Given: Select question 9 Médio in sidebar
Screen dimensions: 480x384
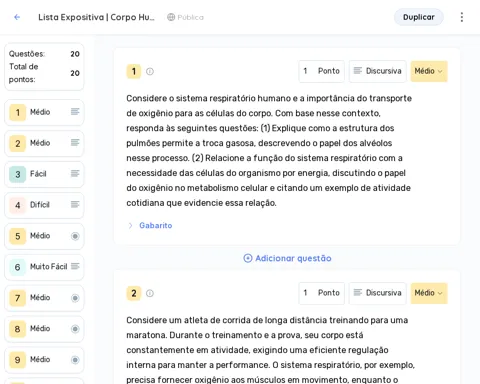Looking at the screenshot, I should coord(44,360).
